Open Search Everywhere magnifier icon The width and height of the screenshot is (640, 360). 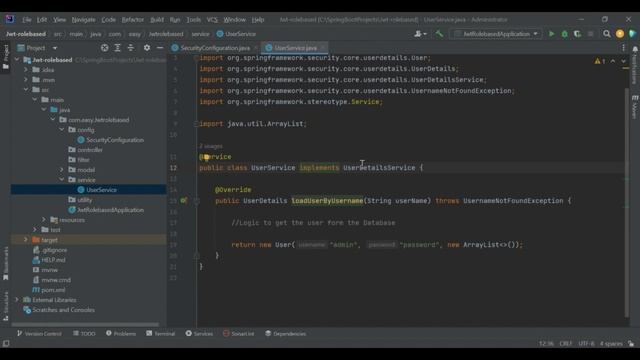(607, 34)
